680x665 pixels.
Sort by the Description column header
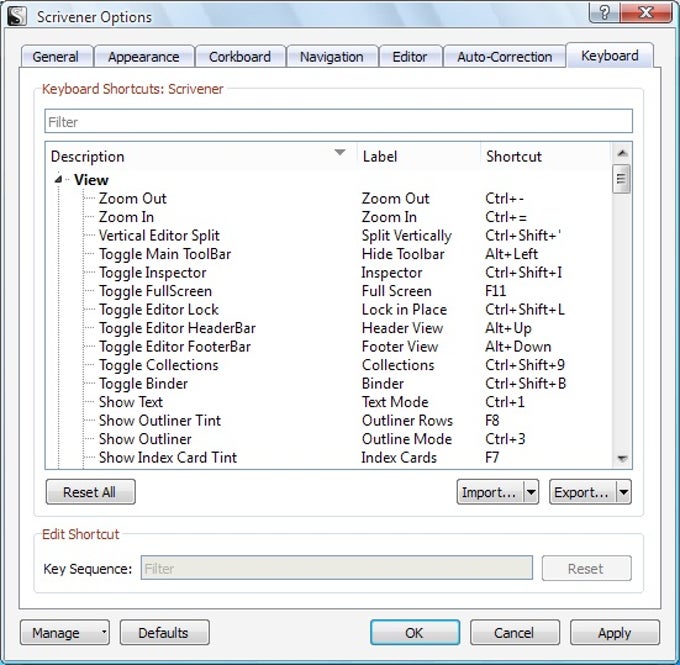(201, 156)
